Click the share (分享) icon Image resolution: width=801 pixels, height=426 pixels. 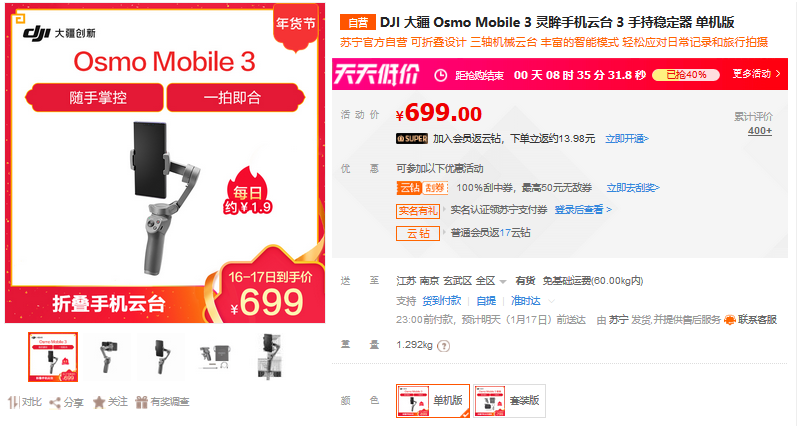point(55,403)
